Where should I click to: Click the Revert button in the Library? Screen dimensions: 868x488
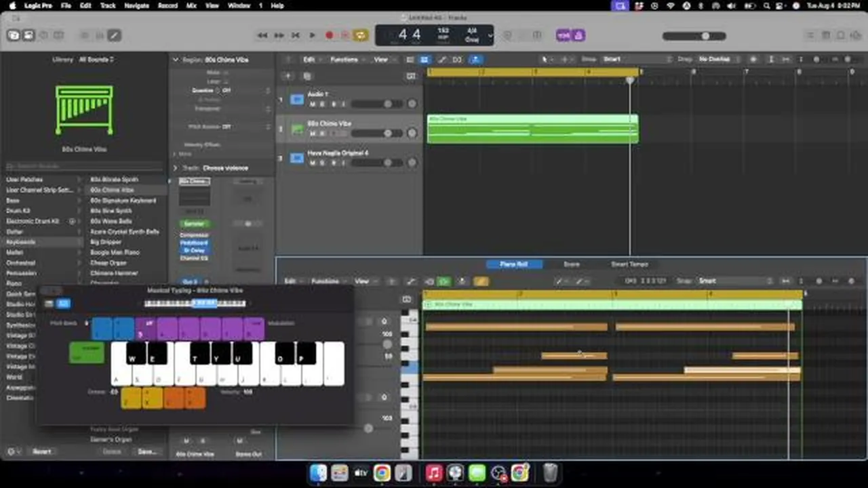[x=42, y=451]
